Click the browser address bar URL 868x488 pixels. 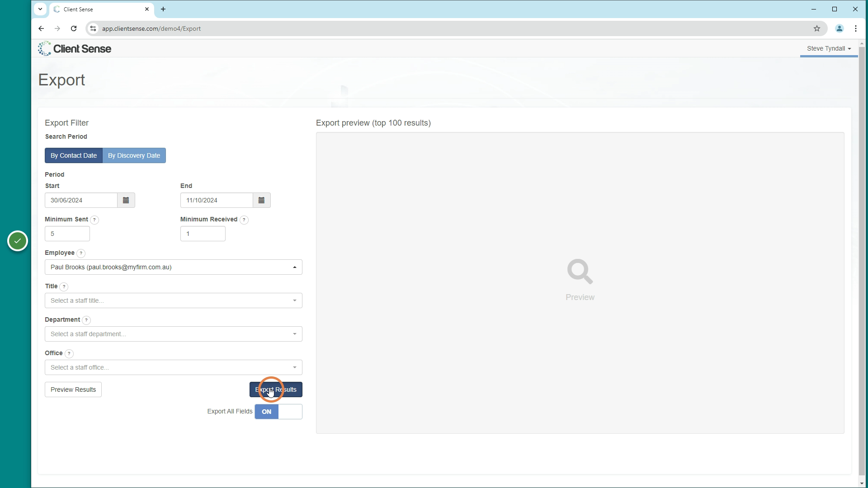151,28
